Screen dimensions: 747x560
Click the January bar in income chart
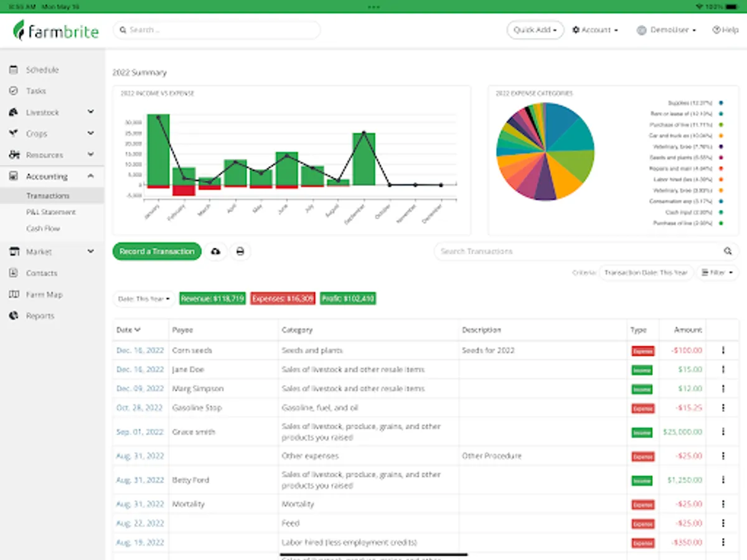(158, 149)
